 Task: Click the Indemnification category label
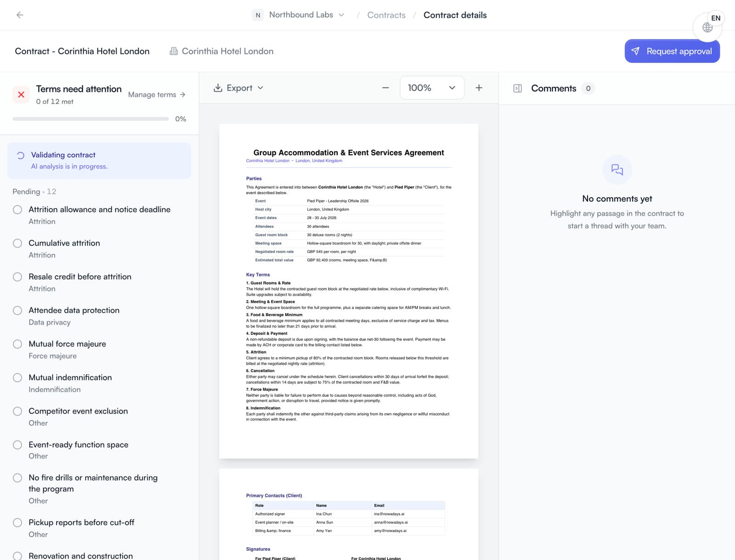(55, 389)
